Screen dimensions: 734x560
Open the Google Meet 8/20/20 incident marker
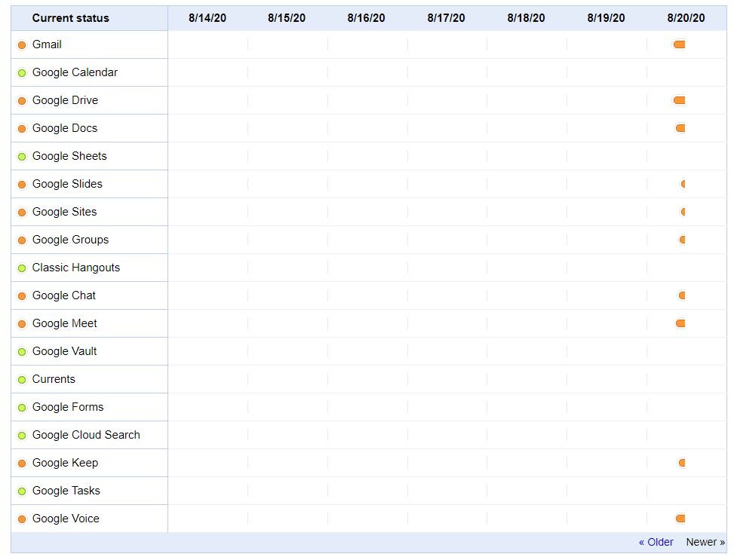point(680,323)
